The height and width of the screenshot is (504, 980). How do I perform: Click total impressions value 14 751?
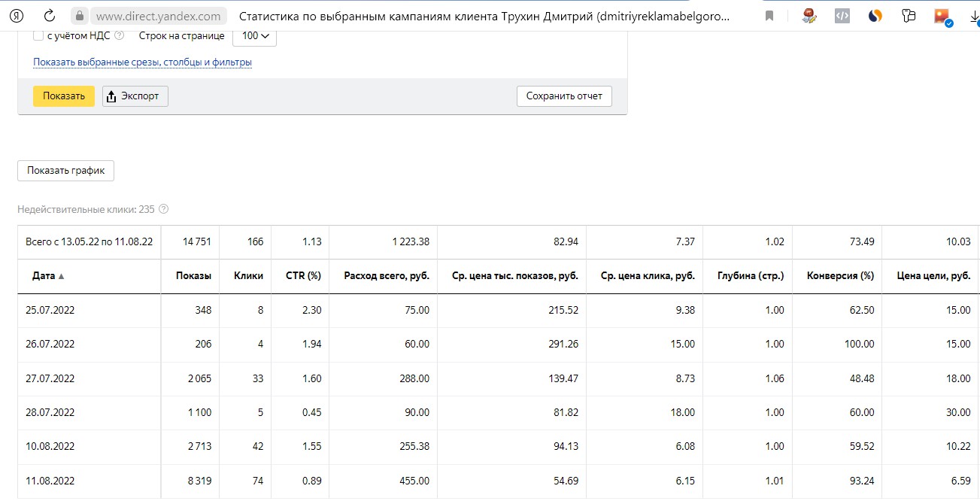point(197,242)
